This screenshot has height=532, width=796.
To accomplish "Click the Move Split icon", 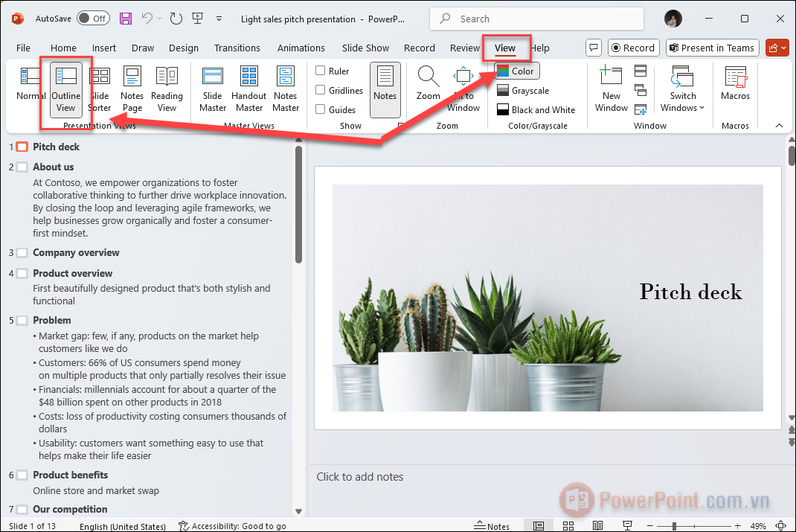I will click(641, 109).
